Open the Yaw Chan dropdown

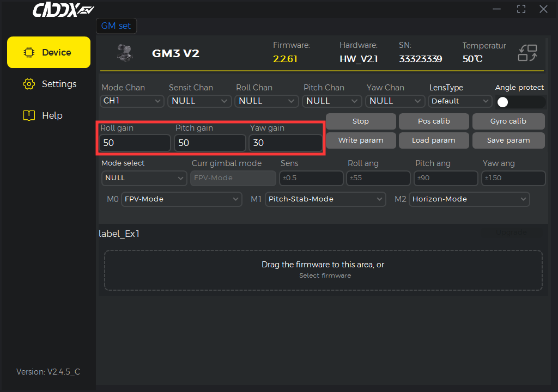[395, 101]
